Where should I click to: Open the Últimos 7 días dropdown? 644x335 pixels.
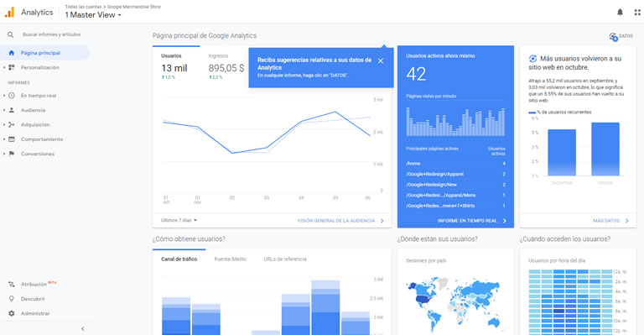pyautogui.click(x=179, y=220)
